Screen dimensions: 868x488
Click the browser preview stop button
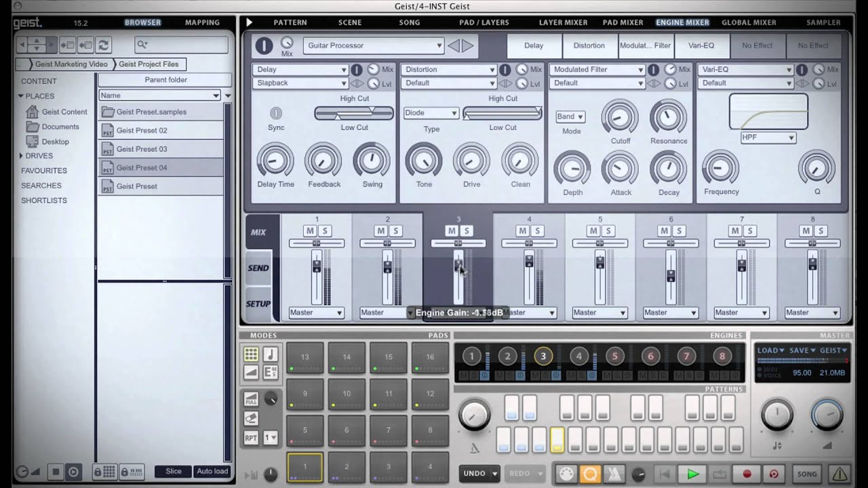(56, 471)
